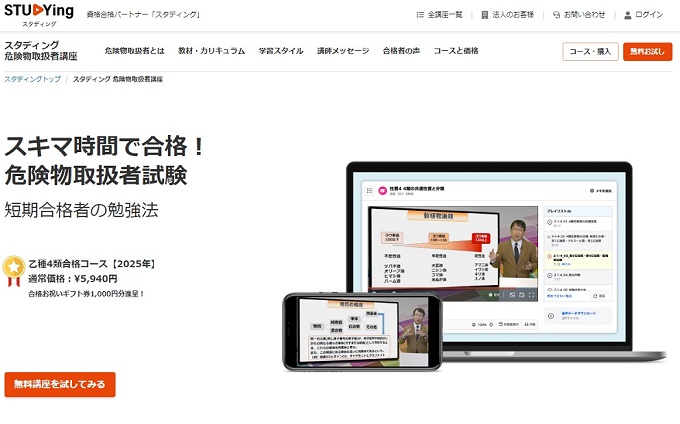The height and width of the screenshot is (424, 680).
Task: Click 合格お祝いギフト券1,000円分進呈！ text
Action: click(86, 294)
